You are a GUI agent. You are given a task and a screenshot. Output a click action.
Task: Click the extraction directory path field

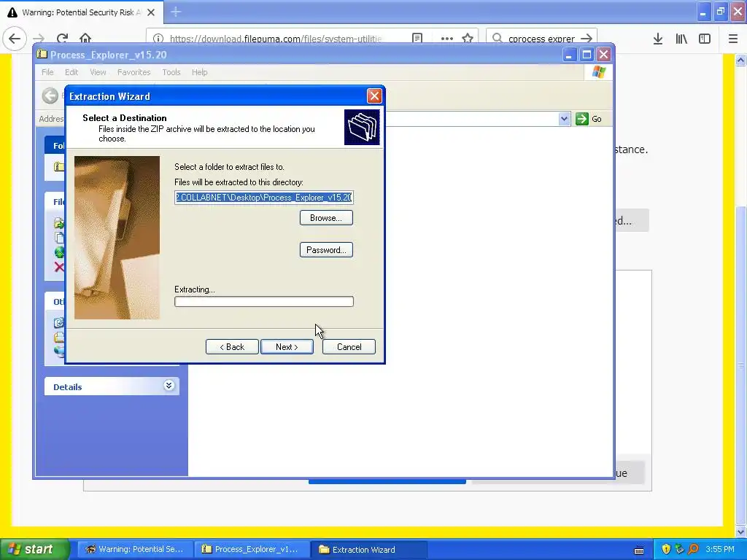pos(264,197)
